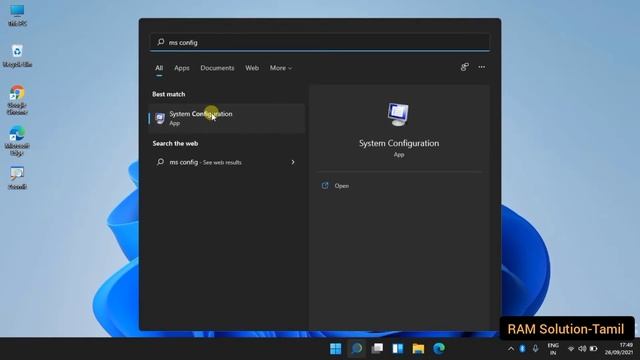Show hidden system tray icons

pos(511,349)
